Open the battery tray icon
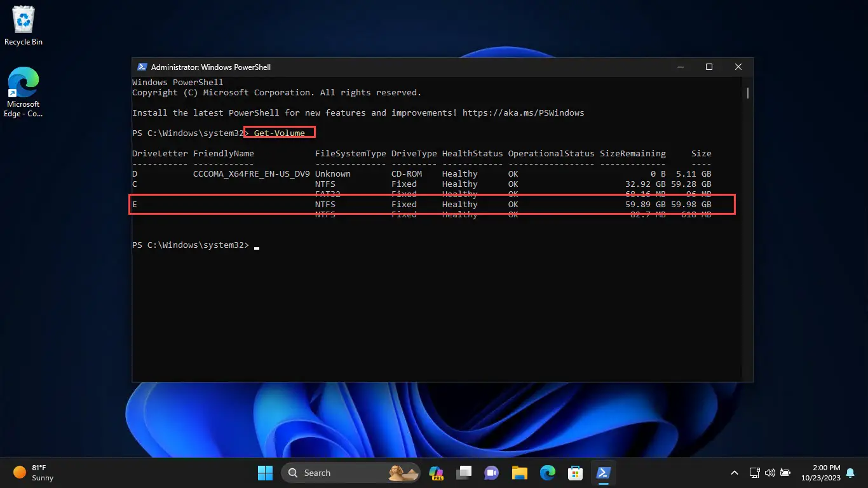The image size is (868, 488). click(x=785, y=473)
